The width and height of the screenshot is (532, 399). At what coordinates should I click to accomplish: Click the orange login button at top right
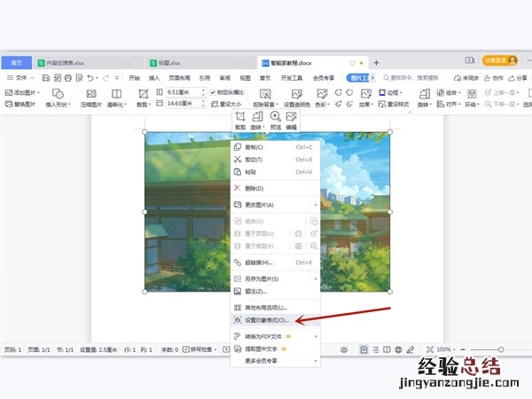point(500,60)
